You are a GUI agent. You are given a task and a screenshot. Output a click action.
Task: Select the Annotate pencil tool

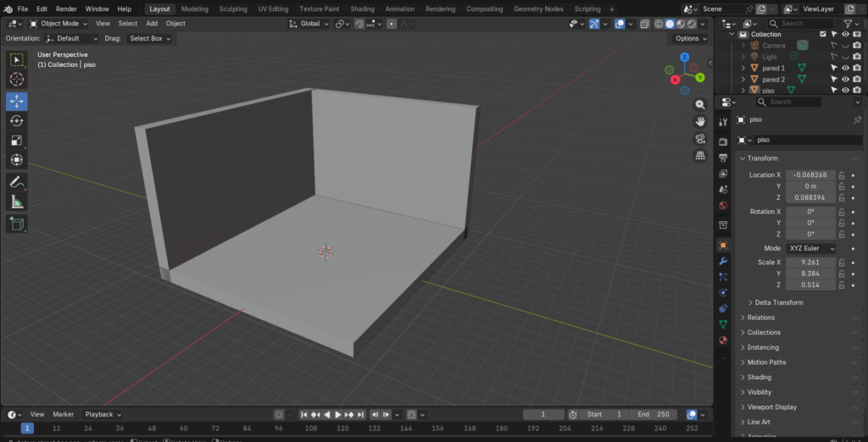[x=17, y=182]
